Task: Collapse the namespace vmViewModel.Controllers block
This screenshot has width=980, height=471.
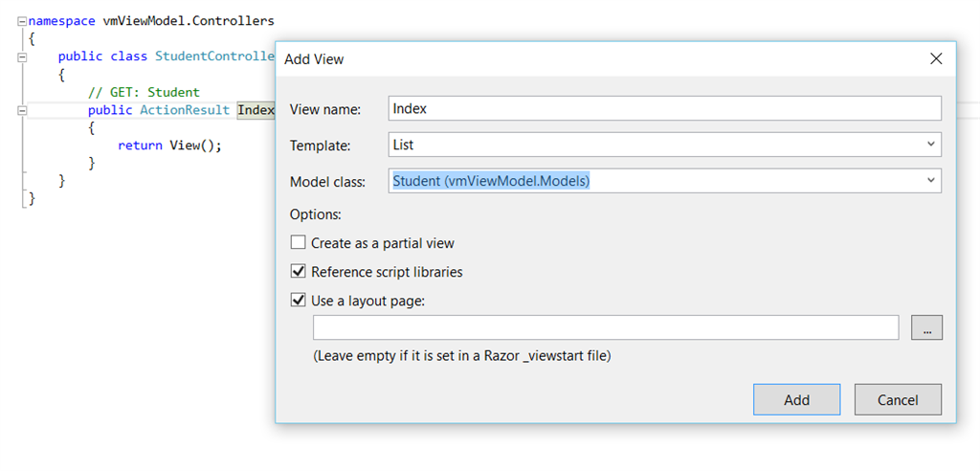Action: 21,20
